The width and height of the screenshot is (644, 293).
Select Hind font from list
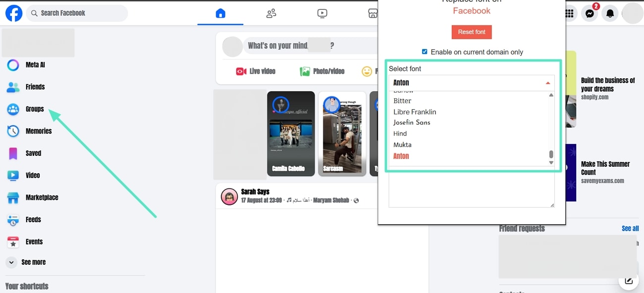[400, 134]
